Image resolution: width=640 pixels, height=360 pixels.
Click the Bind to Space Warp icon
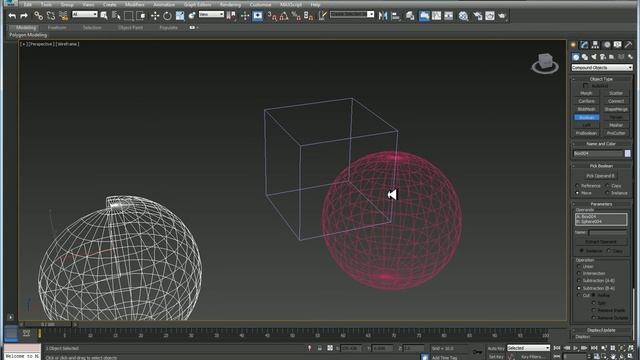click(x=63, y=16)
